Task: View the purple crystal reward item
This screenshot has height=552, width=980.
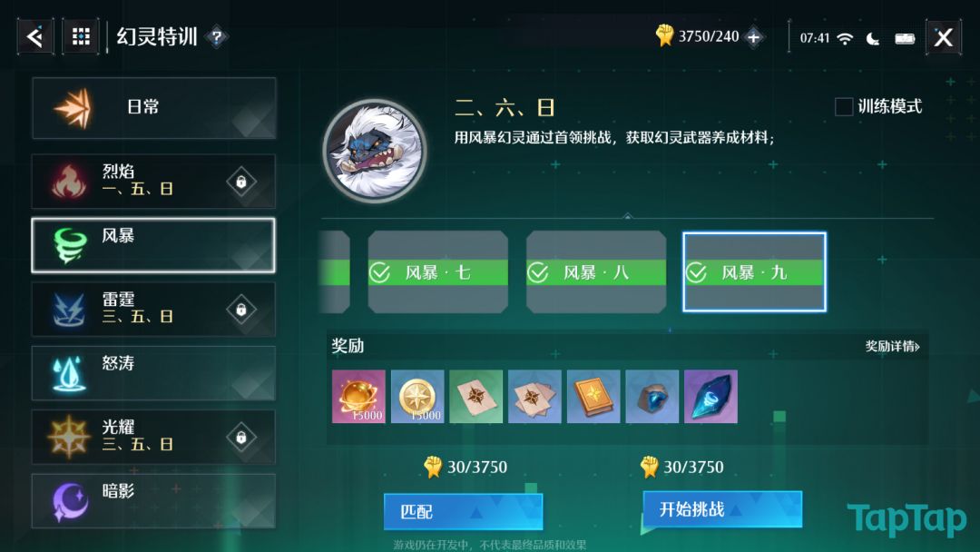Action: pyautogui.click(x=710, y=397)
